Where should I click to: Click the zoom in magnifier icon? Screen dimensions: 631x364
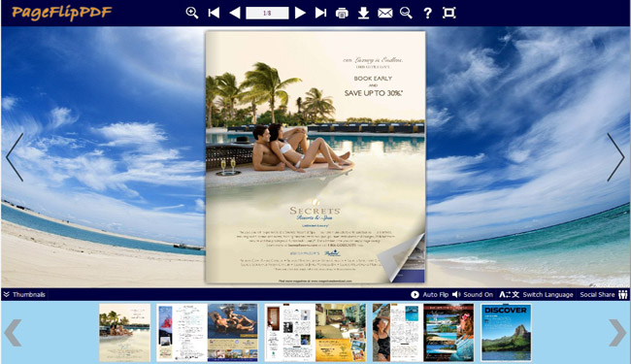click(x=192, y=13)
